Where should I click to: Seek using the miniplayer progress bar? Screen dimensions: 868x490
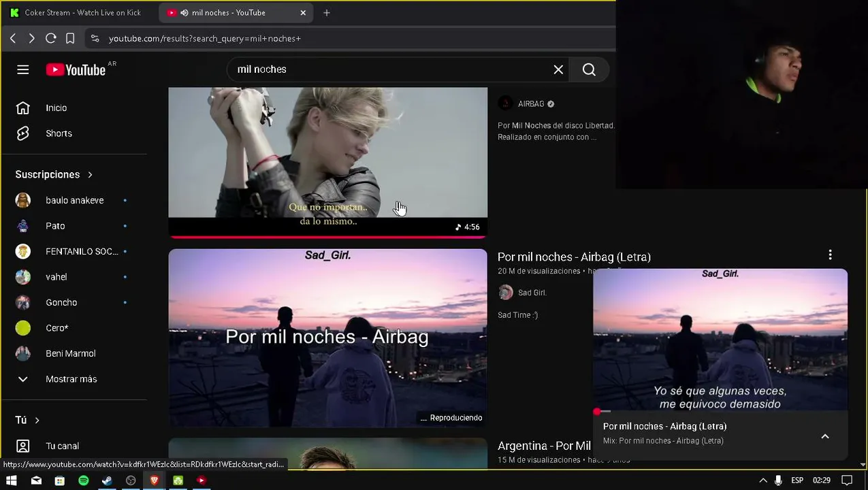[720, 411]
